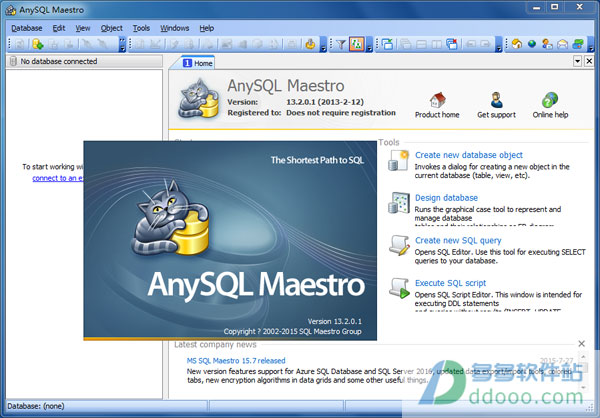Expand the filter toolbar's overflow arrow
The image size is (600, 418).
pyautogui.click(x=369, y=44)
